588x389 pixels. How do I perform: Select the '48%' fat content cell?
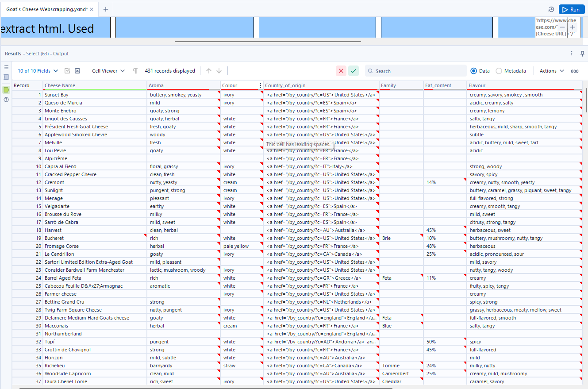[x=445, y=246]
